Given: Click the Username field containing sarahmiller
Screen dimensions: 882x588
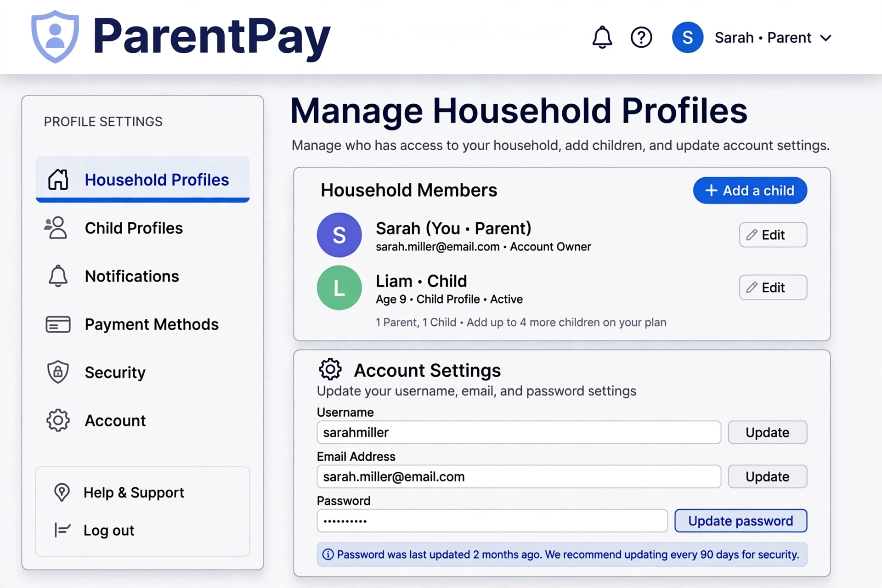Looking at the screenshot, I should (x=519, y=432).
